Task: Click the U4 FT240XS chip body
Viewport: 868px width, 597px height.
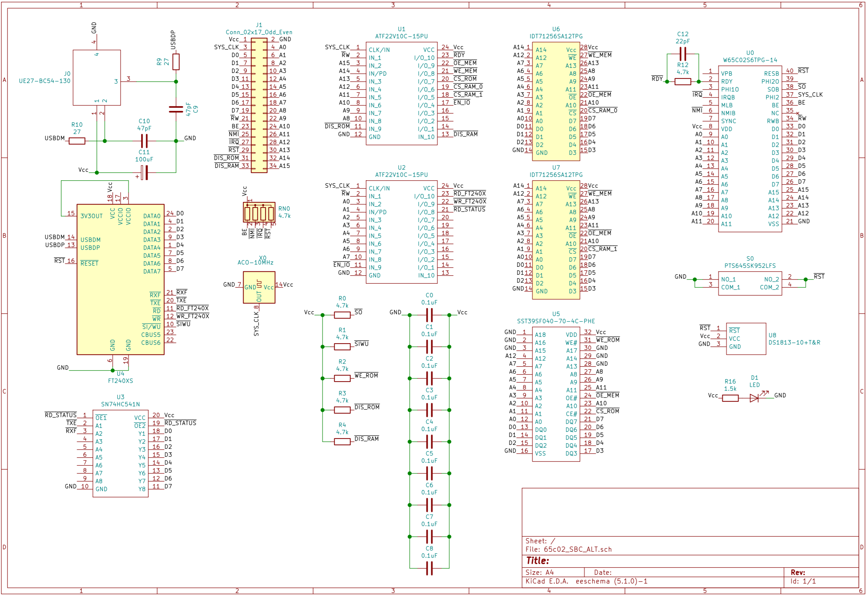Action: [120, 279]
